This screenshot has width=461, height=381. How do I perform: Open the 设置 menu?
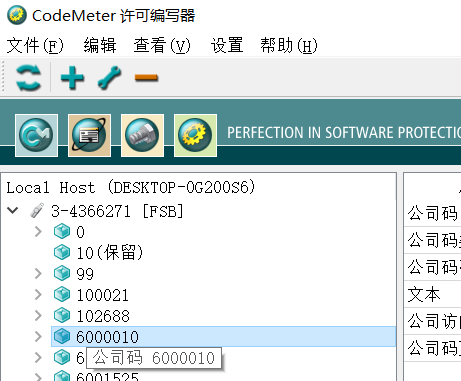click(227, 45)
